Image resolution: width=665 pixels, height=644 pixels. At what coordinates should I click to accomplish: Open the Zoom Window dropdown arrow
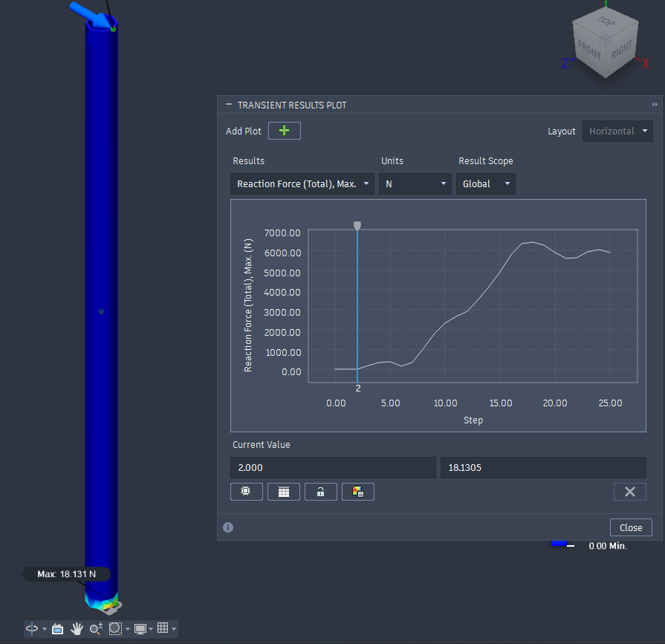tap(128, 629)
